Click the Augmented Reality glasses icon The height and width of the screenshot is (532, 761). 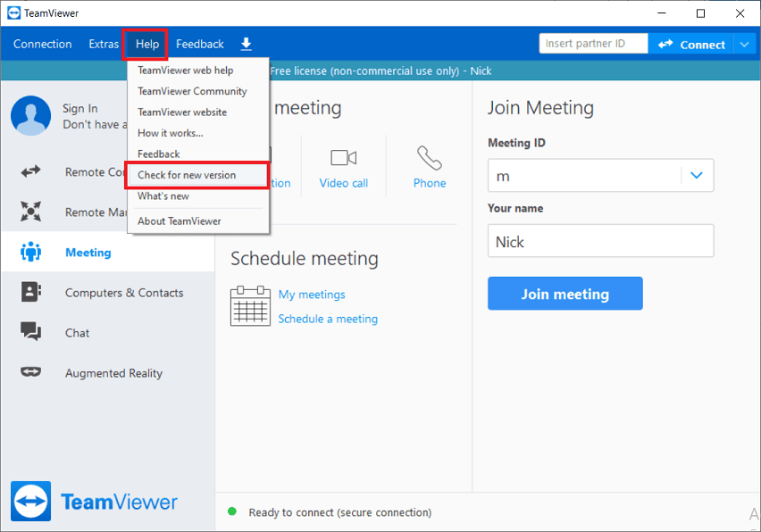pyautogui.click(x=30, y=372)
